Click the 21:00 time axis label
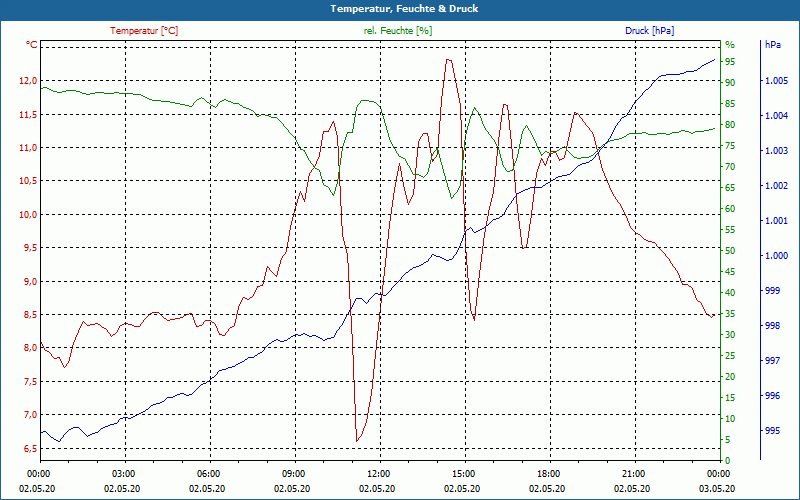This screenshot has height=500, width=800. coord(635,473)
